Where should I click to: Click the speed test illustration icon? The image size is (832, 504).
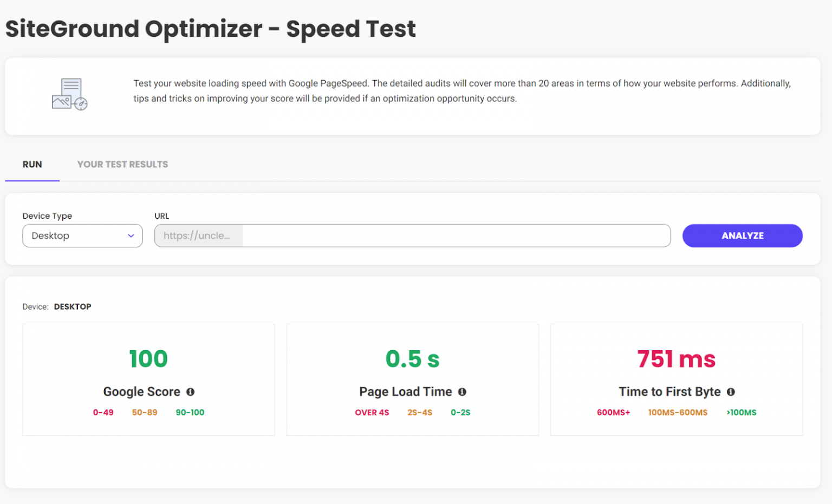coord(69,94)
